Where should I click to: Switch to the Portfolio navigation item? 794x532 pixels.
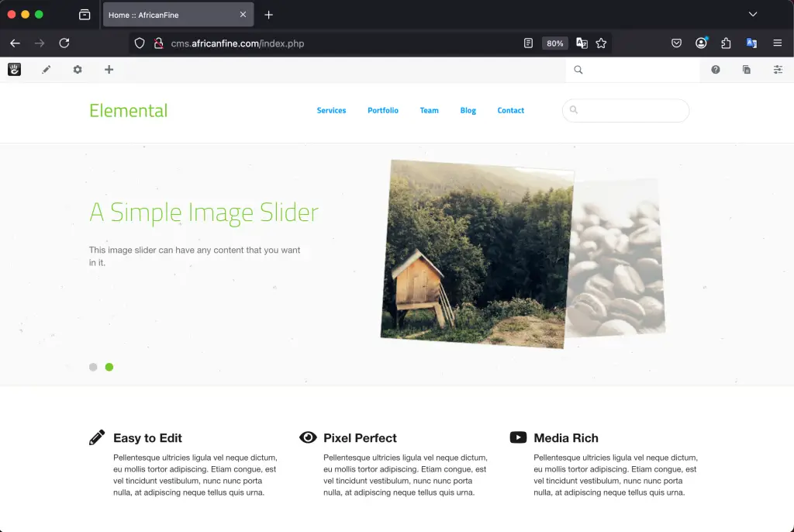click(x=382, y=110)
